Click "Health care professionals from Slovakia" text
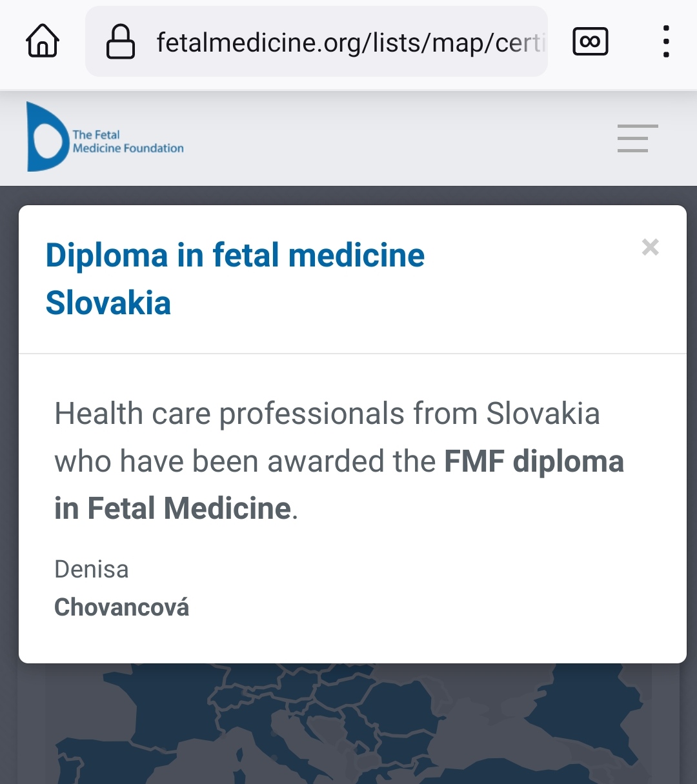 coord(327,414)
